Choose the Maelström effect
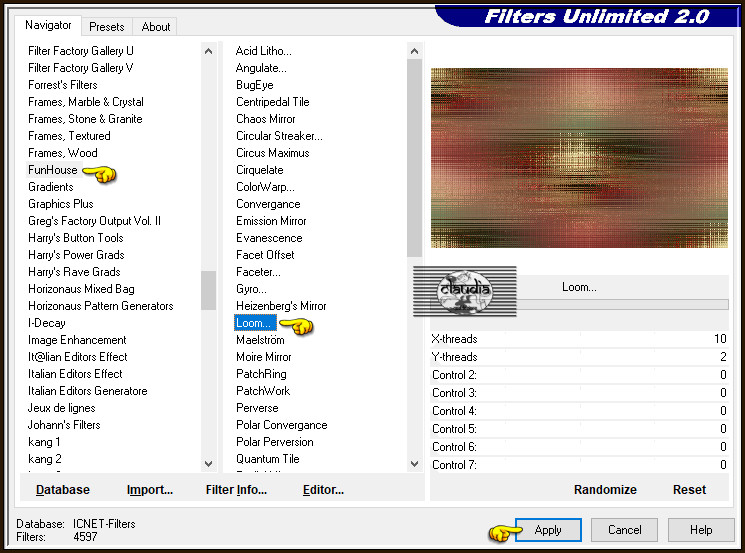Screen dimensions: 745x553 [x=260, y=340]
